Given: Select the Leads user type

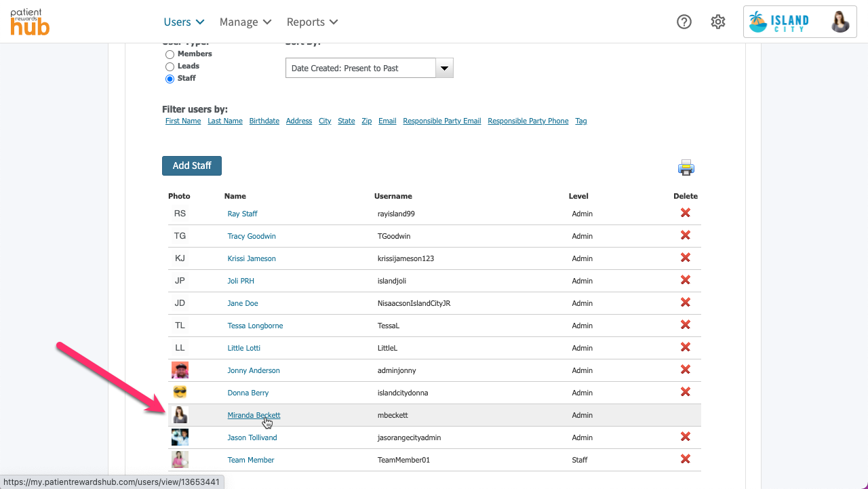Looking at the screenshot, I should pos(170,66).
